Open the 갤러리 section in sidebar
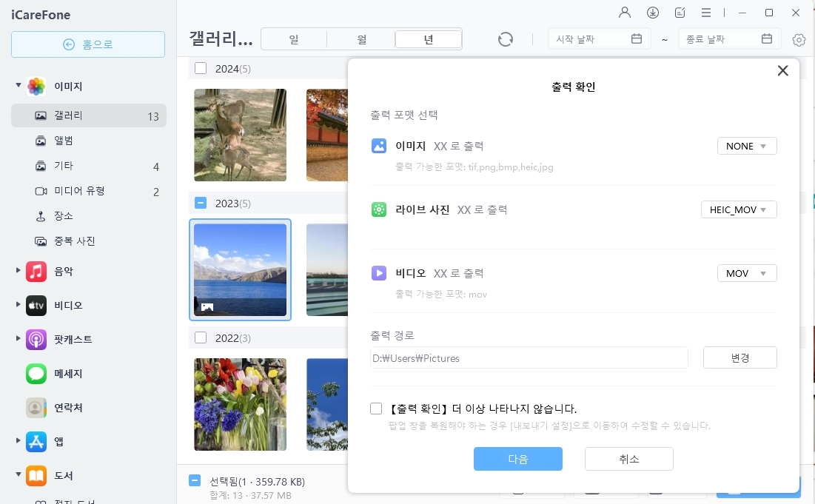The width and height of the screenshot is (815, 504). (x=67, y=115)
